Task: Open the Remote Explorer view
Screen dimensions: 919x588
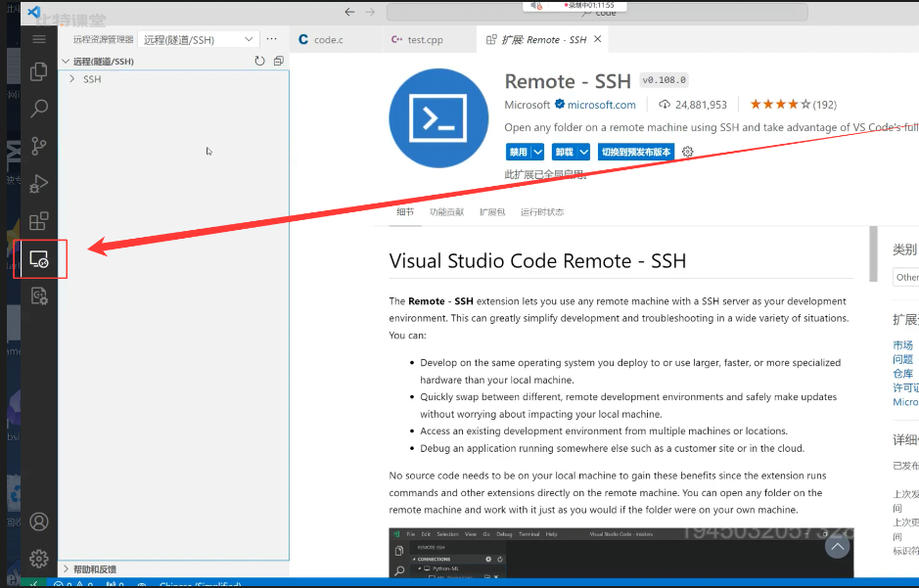Action: 39,259
